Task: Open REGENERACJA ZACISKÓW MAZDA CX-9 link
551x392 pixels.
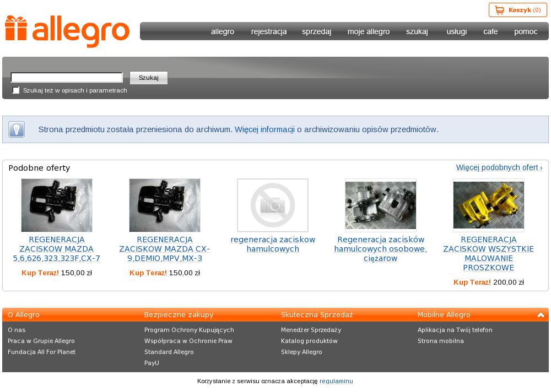Action: pyautogui.click(x=165, y=249)
